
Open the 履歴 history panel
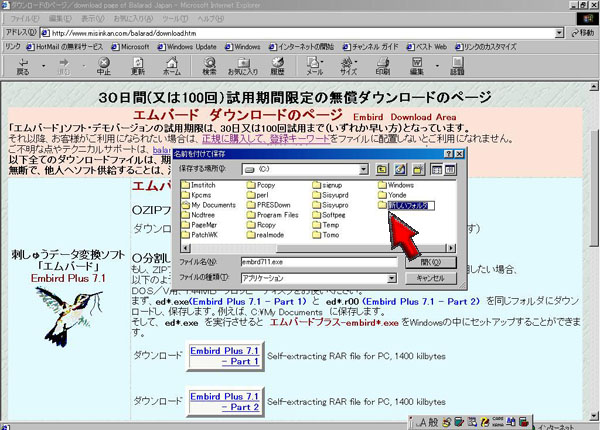[x=277, y=66]
